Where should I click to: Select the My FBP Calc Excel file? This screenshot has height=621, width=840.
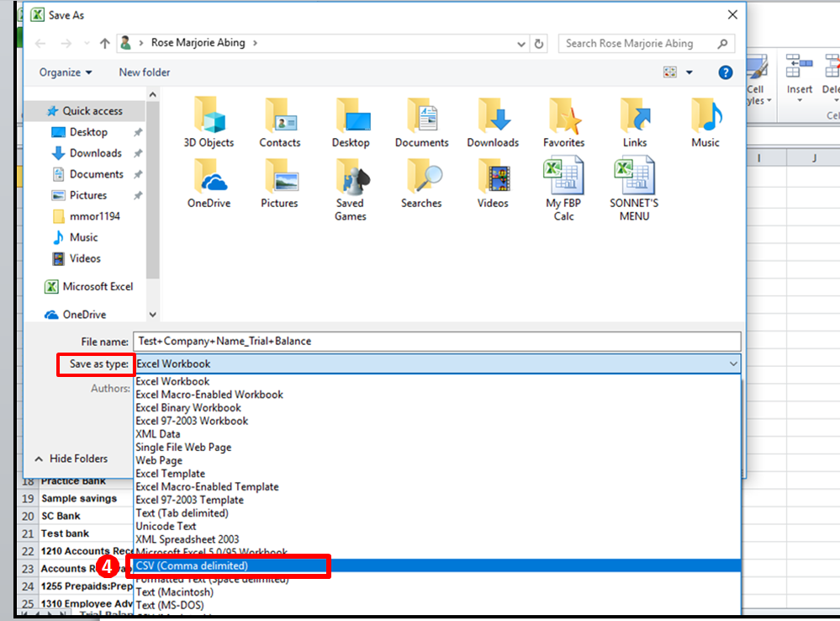click(563, 188)
